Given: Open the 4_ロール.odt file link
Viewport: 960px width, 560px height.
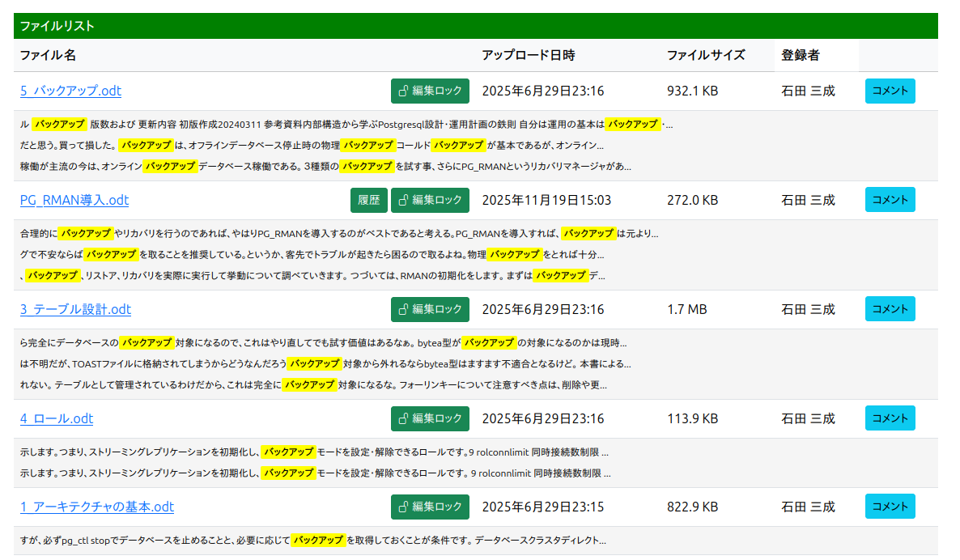Looking at the screenshot, I should [57, 418].
